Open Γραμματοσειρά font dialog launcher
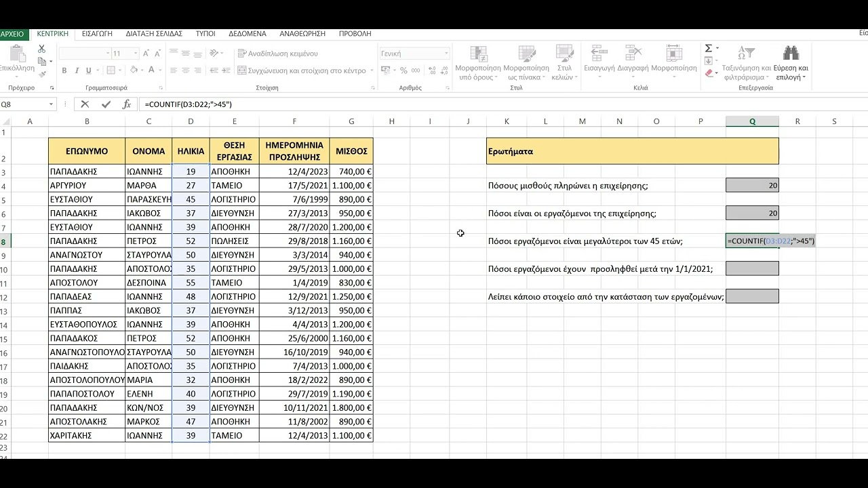Viewport: 868px width, 488px height. (161, 88)
